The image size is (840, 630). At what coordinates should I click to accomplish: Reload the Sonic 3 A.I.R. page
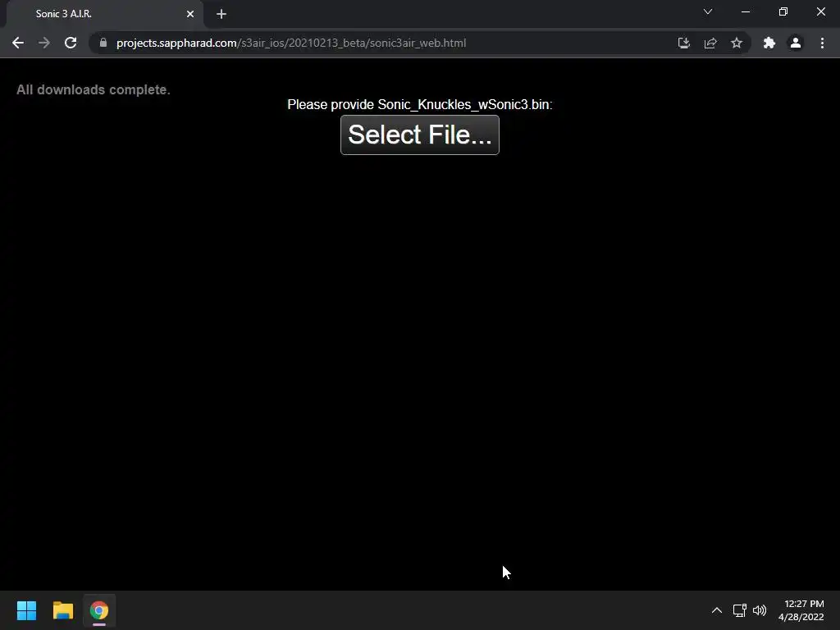pyautogui.click(x=71, y=43)
